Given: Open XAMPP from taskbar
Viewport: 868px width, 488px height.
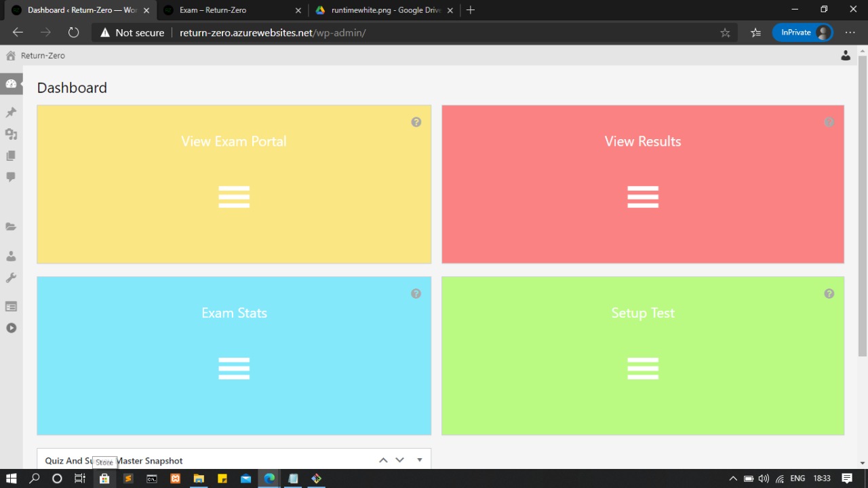Looking at the screenshot, I should [x=176, y=478].
